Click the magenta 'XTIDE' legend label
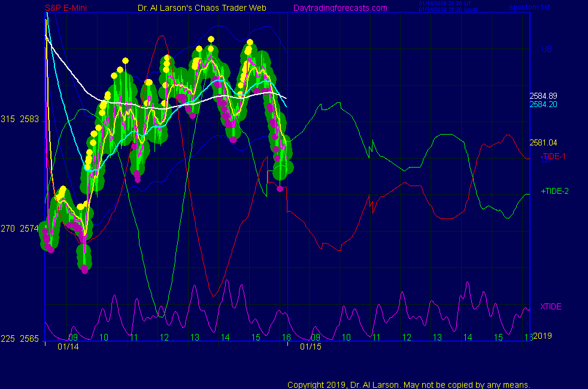 [550, 306]
